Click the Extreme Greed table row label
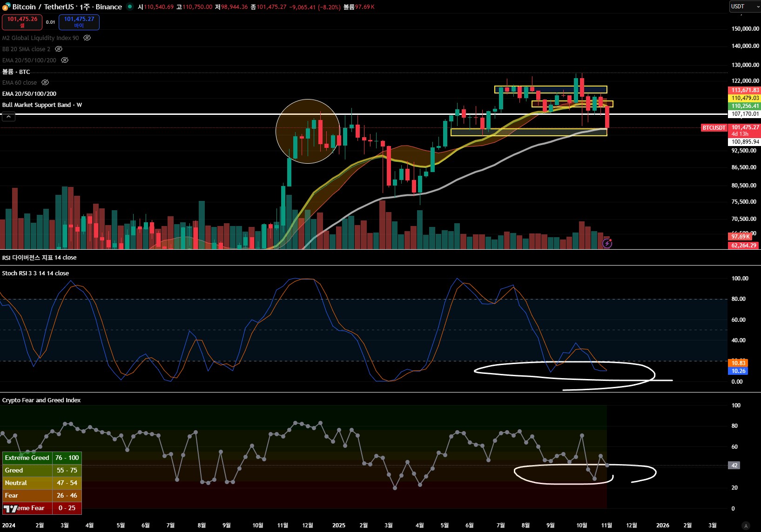Image resolution: width=761 pixels, height=532 pixels. [27, 458]
